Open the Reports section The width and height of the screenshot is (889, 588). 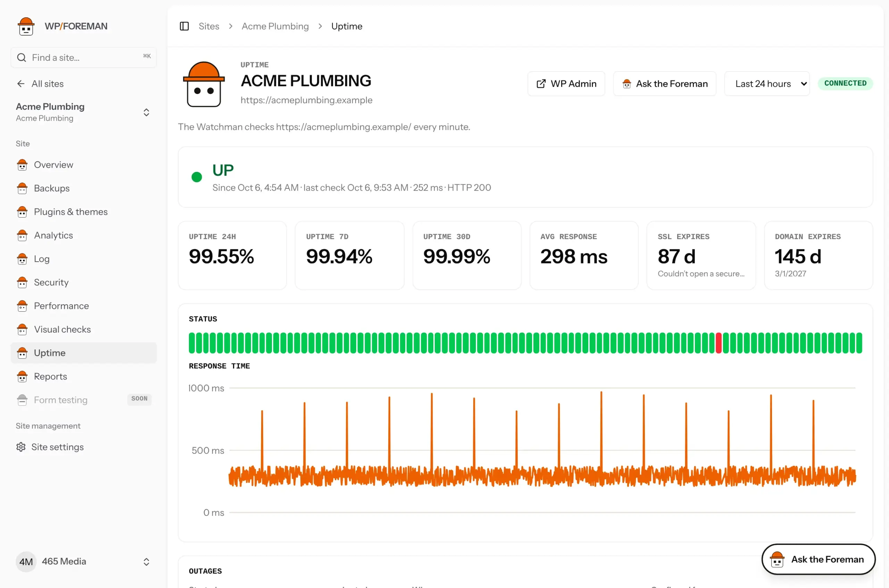pos(84,377)
